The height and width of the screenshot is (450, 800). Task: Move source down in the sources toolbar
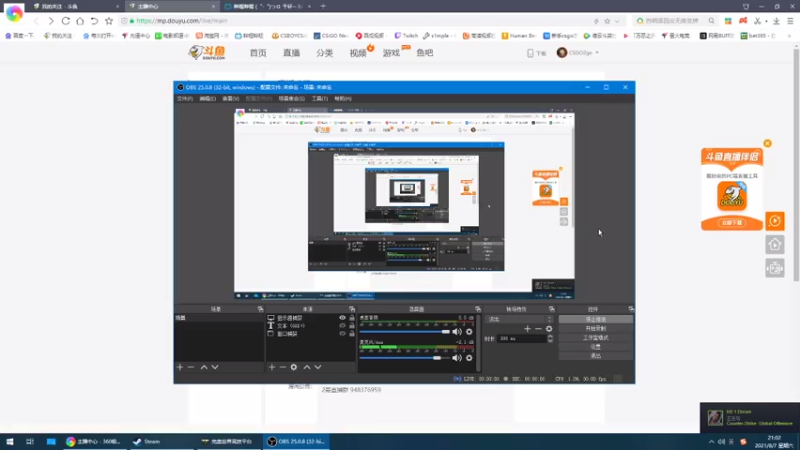318,367
